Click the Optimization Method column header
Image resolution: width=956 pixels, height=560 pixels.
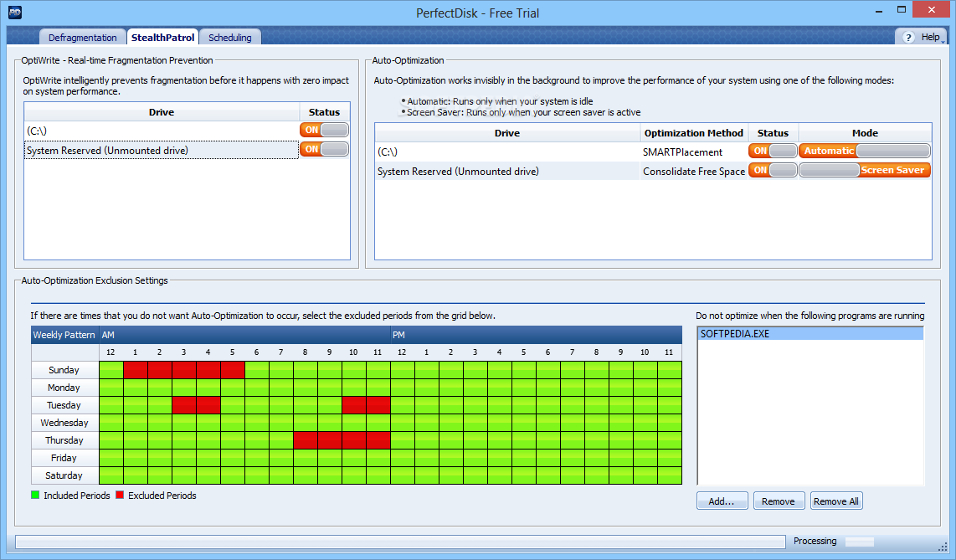click(694, 133)
